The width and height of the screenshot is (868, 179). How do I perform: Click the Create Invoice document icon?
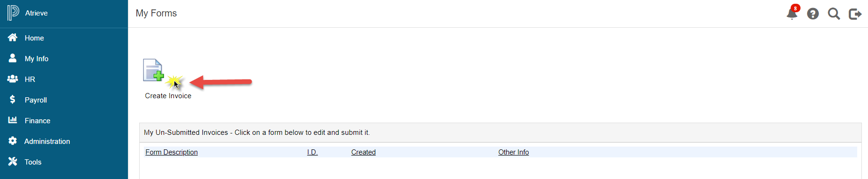pos(153,70)
